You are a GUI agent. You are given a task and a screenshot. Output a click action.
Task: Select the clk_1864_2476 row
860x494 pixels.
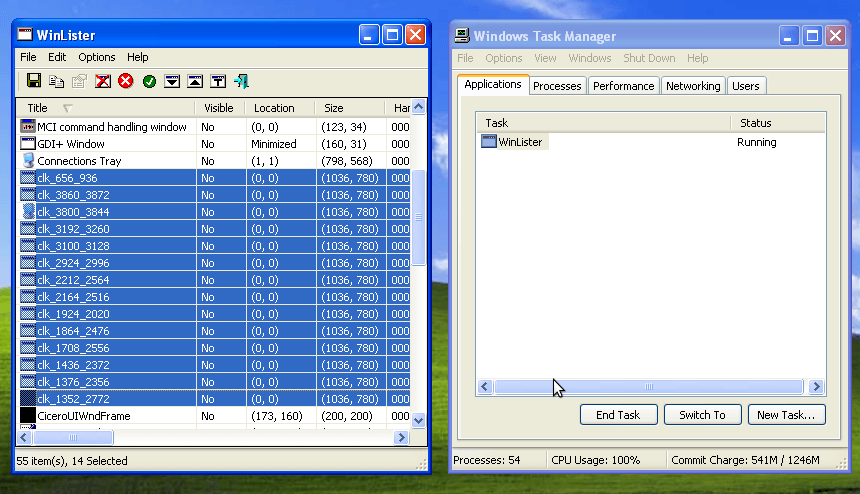(x=214, y=331)
